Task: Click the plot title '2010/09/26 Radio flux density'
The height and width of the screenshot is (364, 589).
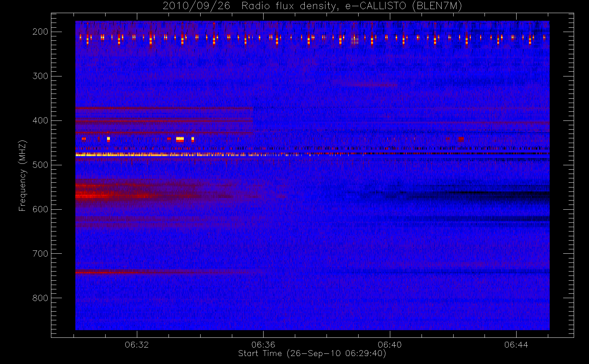Action: 312,6
